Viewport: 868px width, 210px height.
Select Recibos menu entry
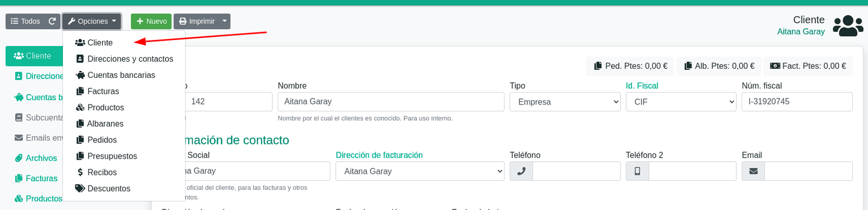(124, 172)
